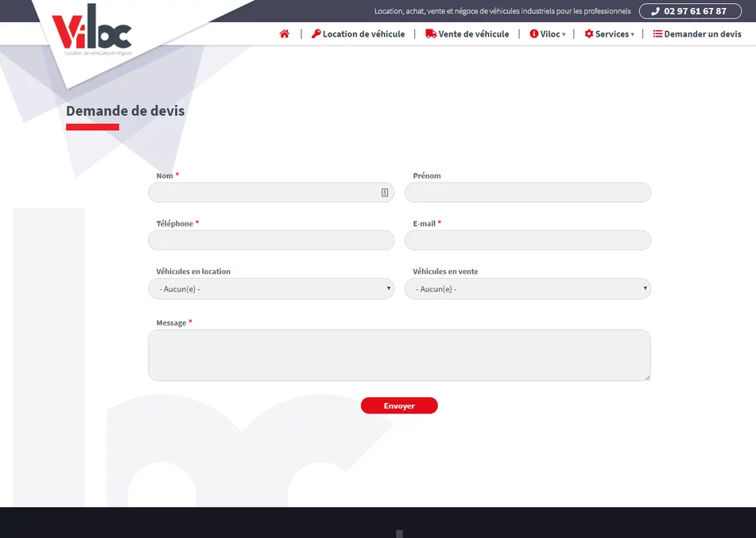This screenshot has width=756, height=538.
Task: Click into the E-mail input field
Action: 528,240
